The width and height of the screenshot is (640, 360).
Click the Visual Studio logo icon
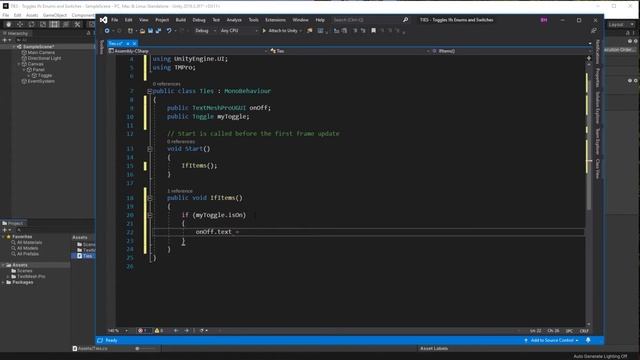point(104,20)
